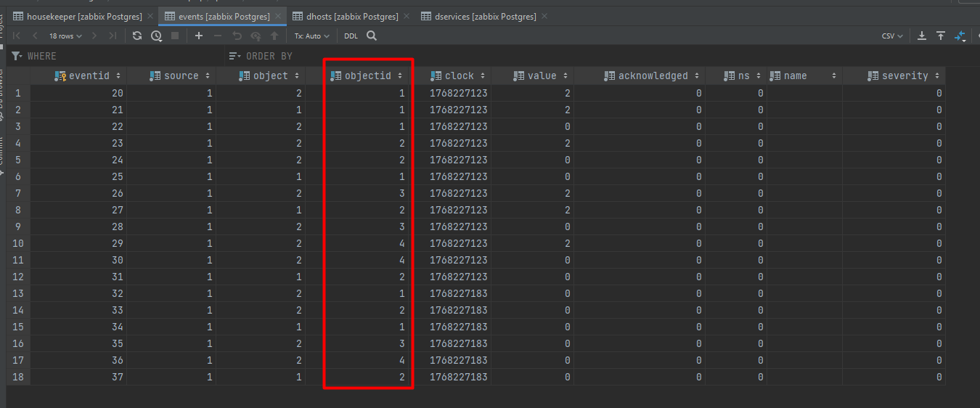Screen dimensions: 980x408
Task: Open the Tx: Auto transaction mode dropdown
Action: pos(311,36)
